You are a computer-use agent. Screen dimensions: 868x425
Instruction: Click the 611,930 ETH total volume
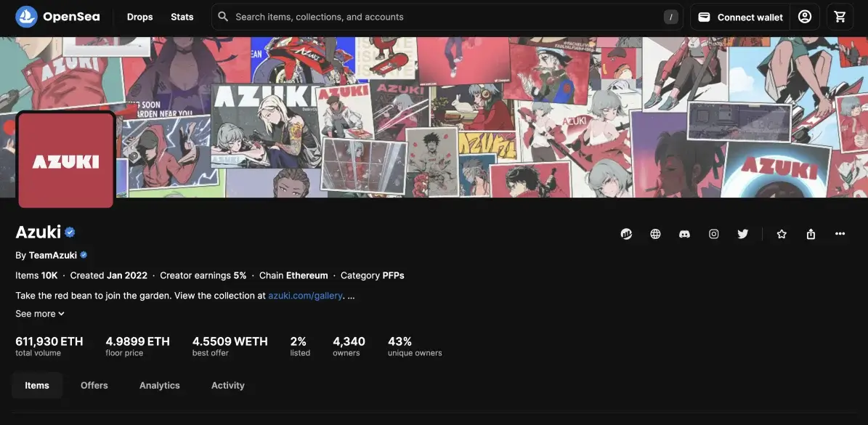click(x=49, y=346)
